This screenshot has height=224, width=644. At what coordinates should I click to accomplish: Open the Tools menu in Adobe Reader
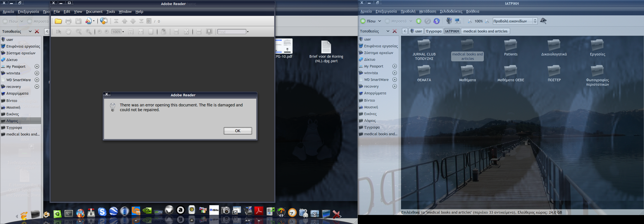pyautogui.click(x=111, y=11)
